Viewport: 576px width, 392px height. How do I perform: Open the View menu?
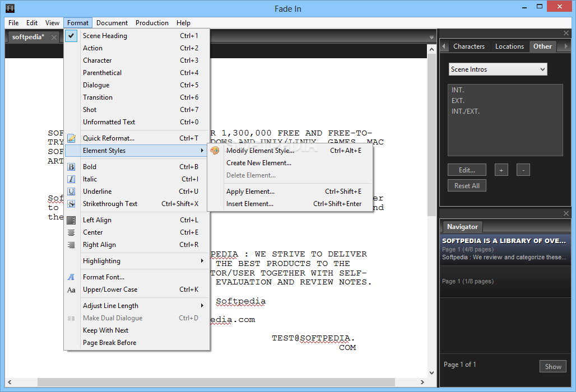[x=52, y=23]
